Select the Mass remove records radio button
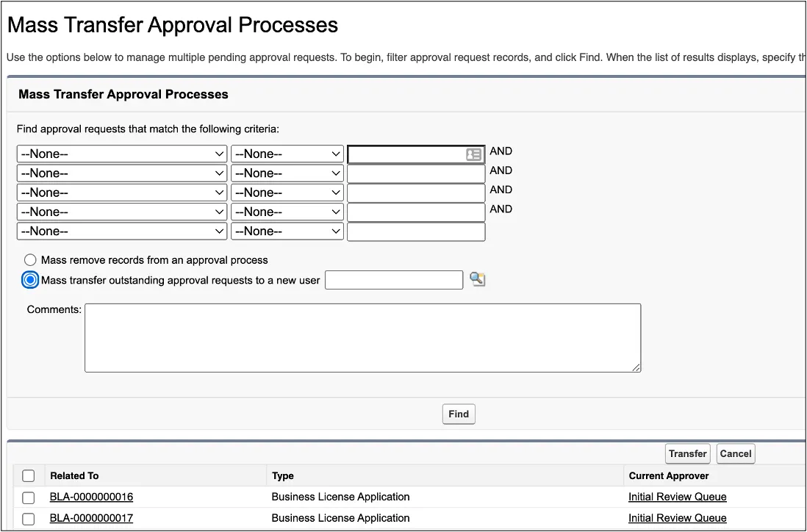Viewport: 807px width, 532px height. tap(30, 259)
